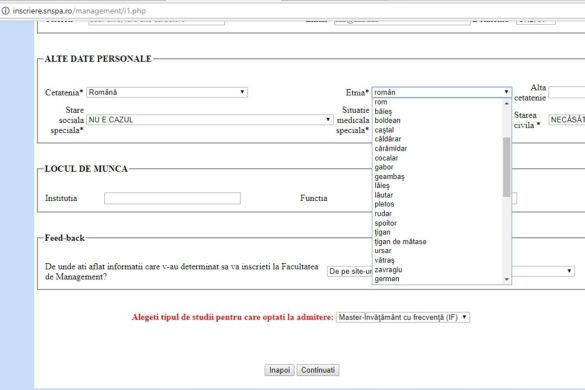Click the Etnia list scroll up arrow
Viewport: 585px width, 390px height.
[x=507, y=103]
